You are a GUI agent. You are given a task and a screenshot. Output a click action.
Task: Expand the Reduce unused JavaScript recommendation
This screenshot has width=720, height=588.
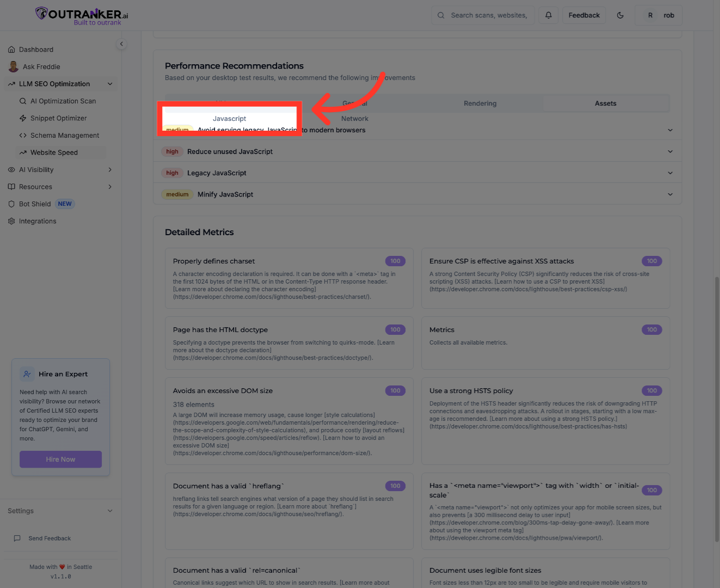tap(670, 151)
